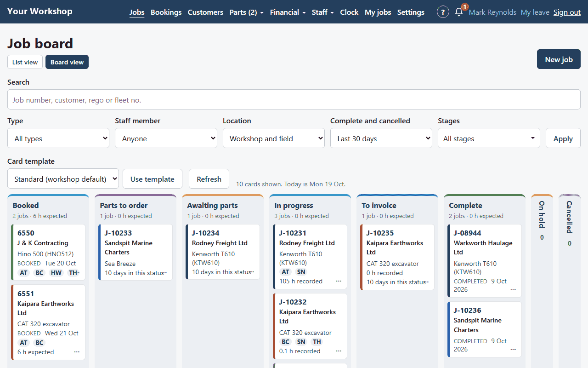The width and height of the screenshot is (588, 368).
Task: Open job J-10236 in Complete column
Action: tap(485, 329)
